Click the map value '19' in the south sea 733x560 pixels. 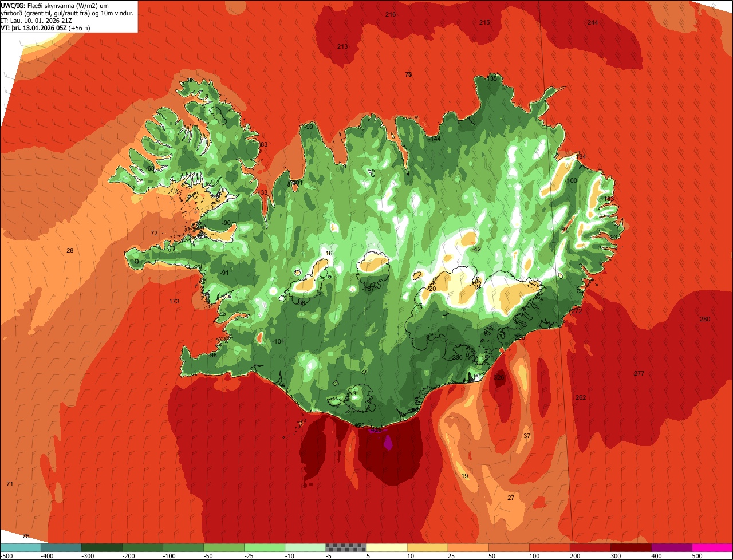coord(464,476)
